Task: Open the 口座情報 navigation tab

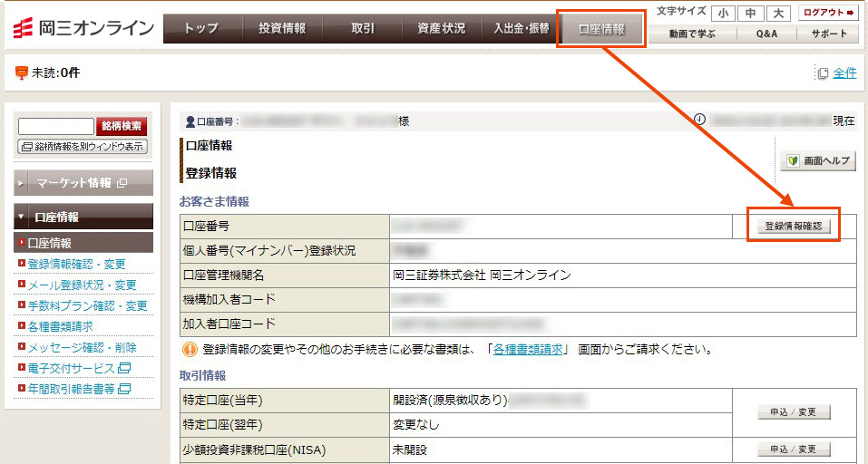Action: (x=601, y=29)
